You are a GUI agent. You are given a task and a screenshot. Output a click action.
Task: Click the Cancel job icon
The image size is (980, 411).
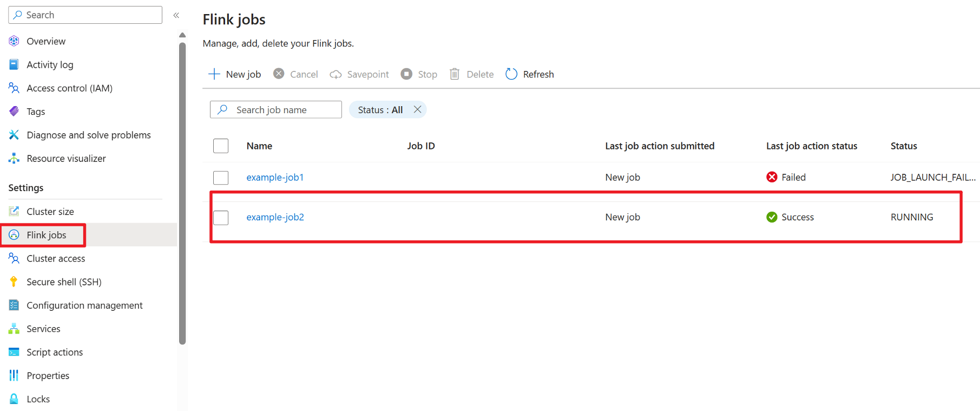pos(279,74)
